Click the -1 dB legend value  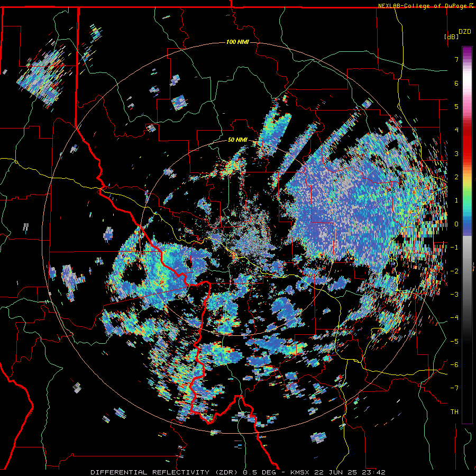pyautogui.click(x=454, y=248)
